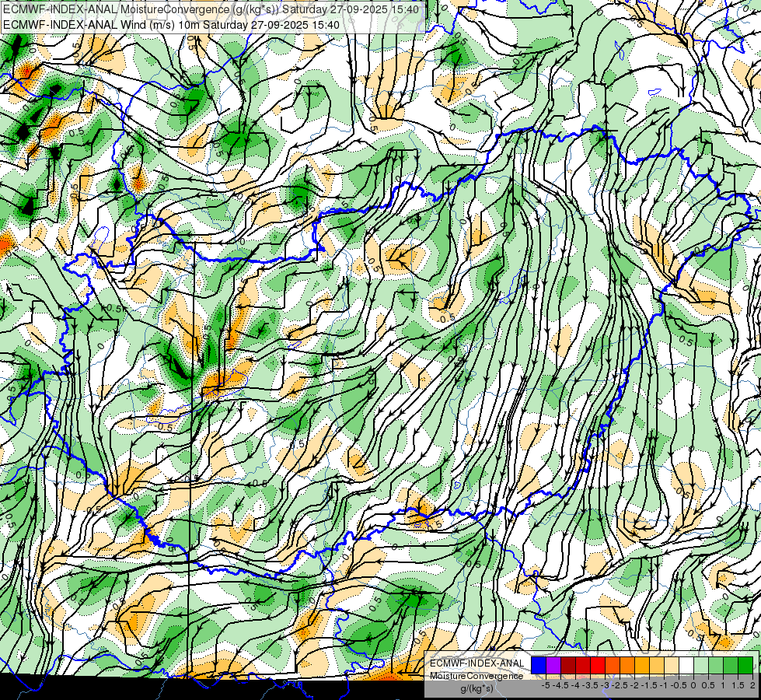Click the ECMWF-INDEX-ANAL label in the legend

tap(477, 663)
